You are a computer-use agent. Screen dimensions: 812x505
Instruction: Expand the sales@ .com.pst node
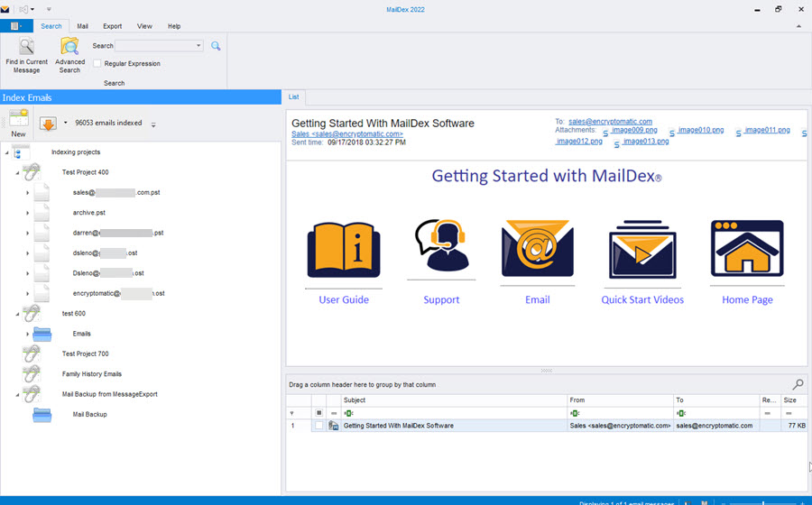tap(27, 192)
